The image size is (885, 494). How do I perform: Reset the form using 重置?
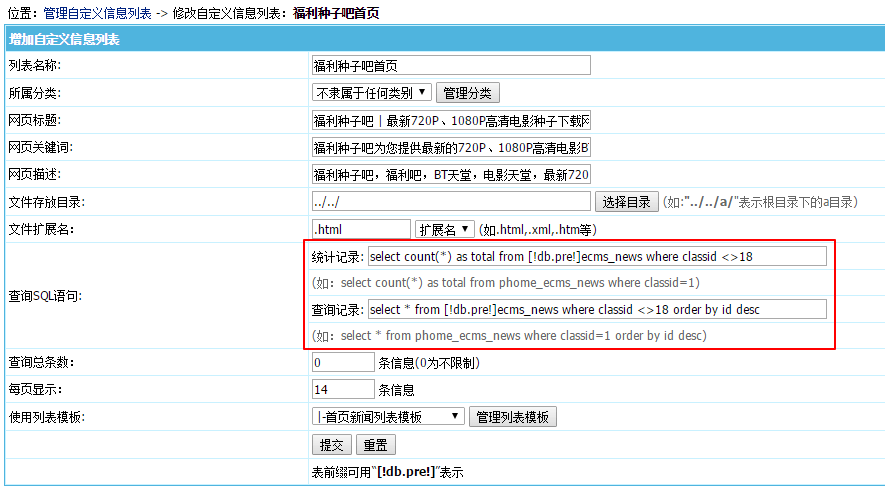tap(375, 445)
